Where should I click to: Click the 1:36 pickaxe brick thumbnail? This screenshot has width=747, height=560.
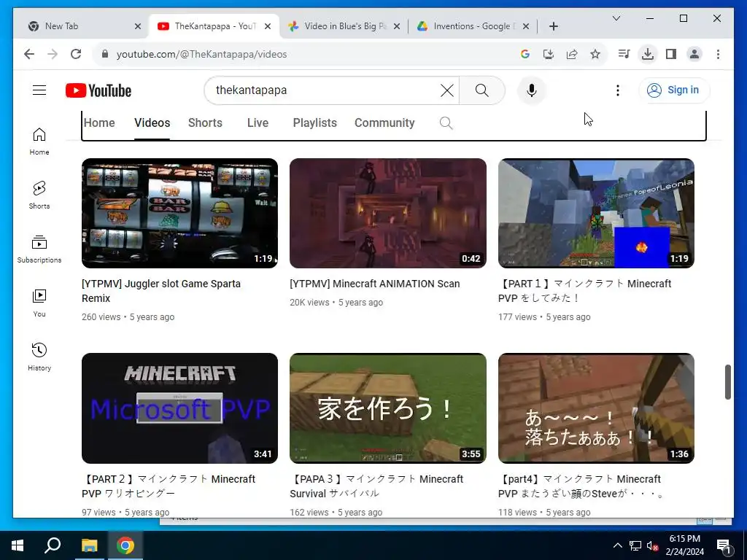click(x=596, y=408)
